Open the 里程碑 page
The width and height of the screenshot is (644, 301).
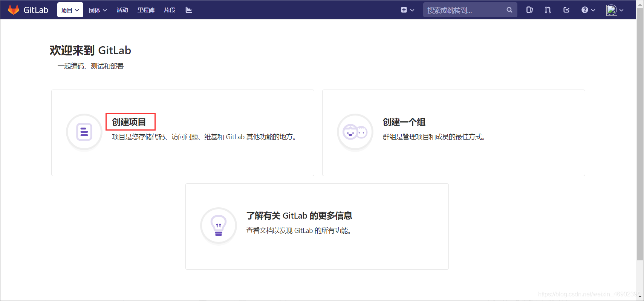tap(146, 10)
